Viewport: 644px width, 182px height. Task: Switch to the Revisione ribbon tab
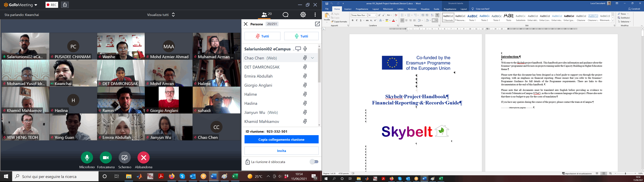(x=412, y=9)
